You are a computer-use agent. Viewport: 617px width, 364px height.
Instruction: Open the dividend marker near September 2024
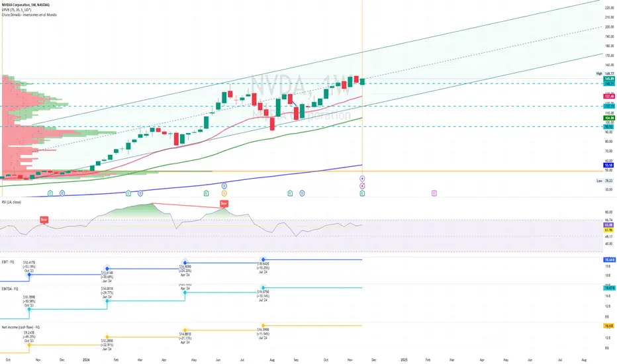pyautogui.click(x=302, y=193)
